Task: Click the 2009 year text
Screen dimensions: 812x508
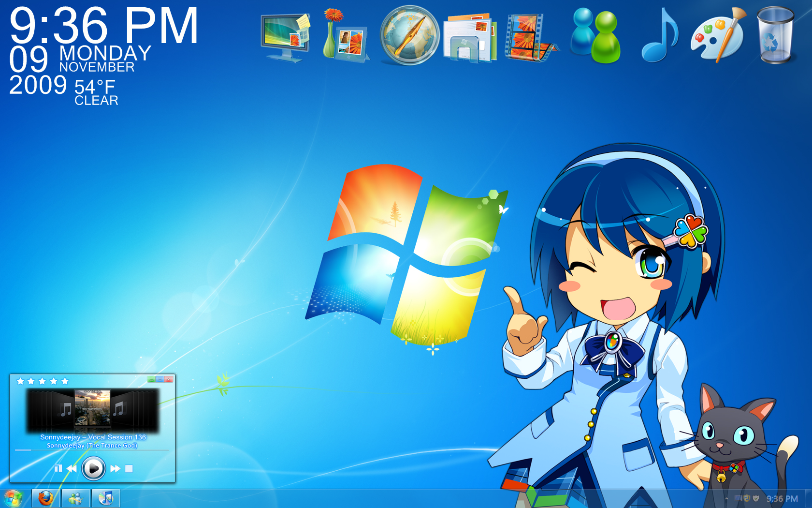Action: coord(38,85)
